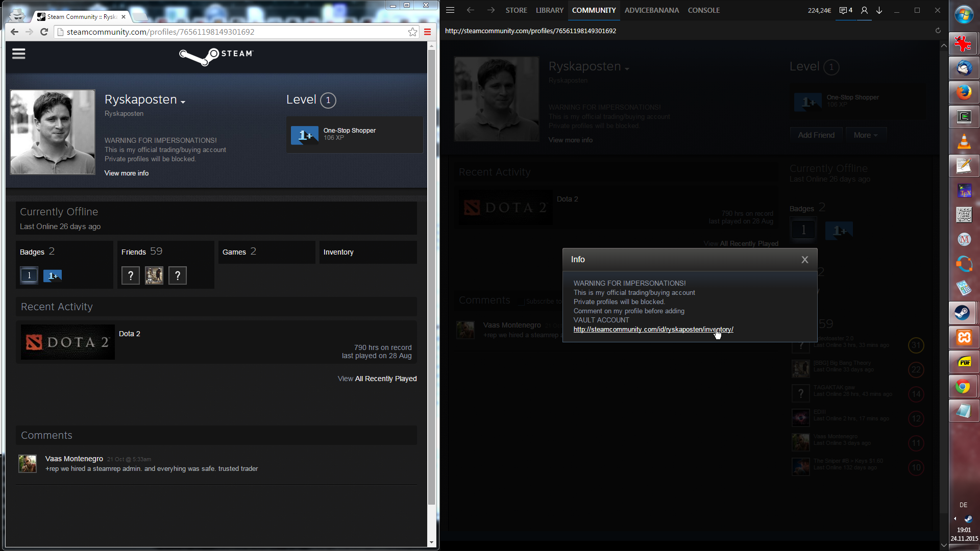Bookmark page with the star icon

412,32
